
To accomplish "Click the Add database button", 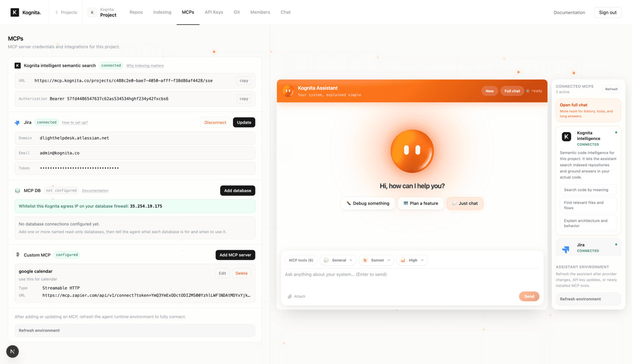I will coord(238,191).
